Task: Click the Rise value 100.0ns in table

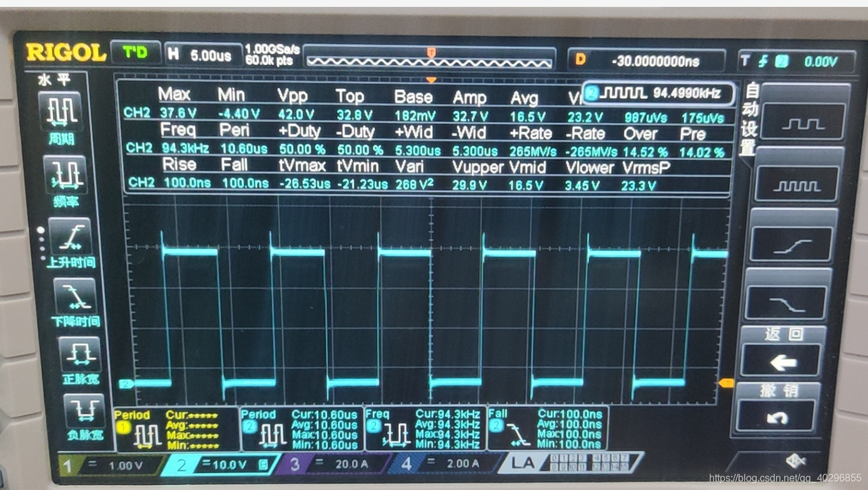Action: coord(186,183)
